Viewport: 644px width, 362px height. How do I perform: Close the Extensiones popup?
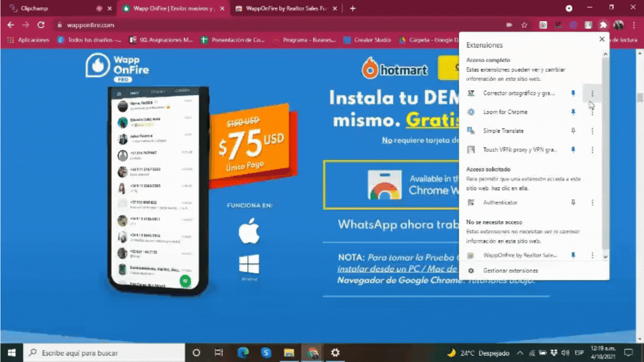tap(602, 39)
